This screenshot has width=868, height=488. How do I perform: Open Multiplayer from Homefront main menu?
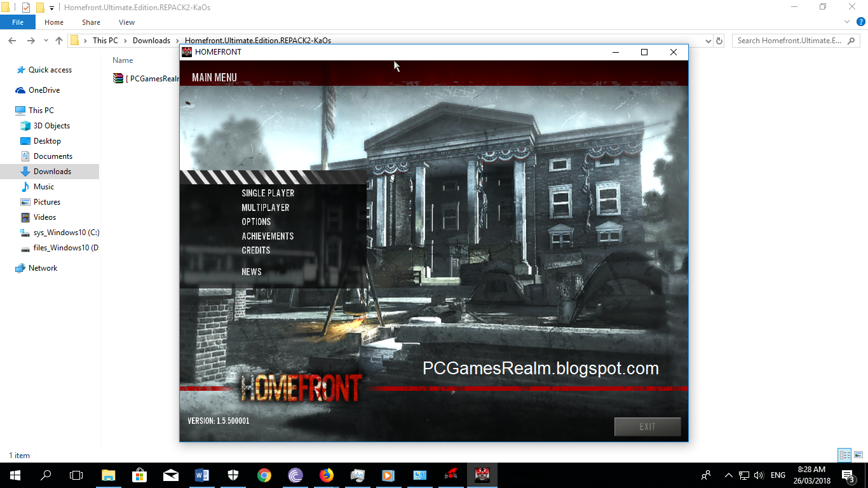(x=266, y=208)
